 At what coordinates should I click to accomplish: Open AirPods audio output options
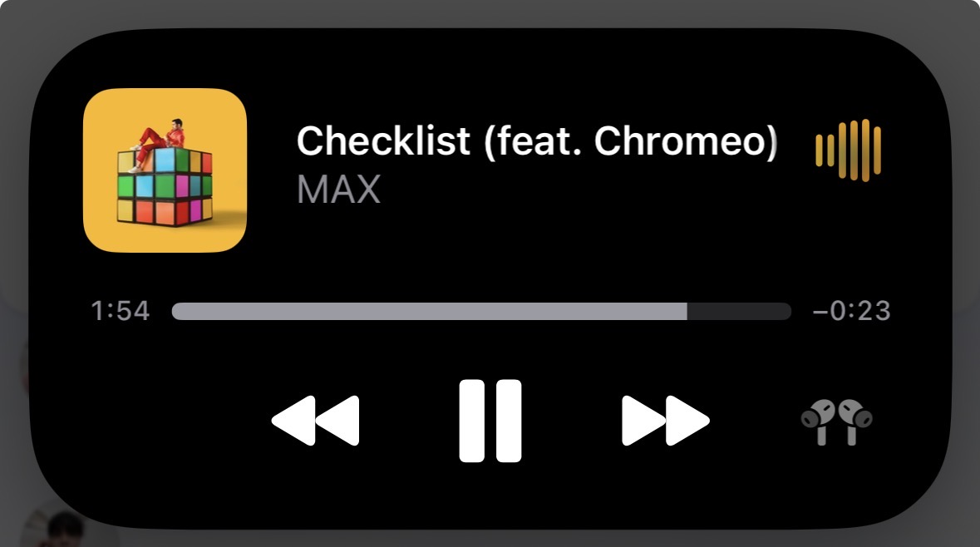coord(836,422)
